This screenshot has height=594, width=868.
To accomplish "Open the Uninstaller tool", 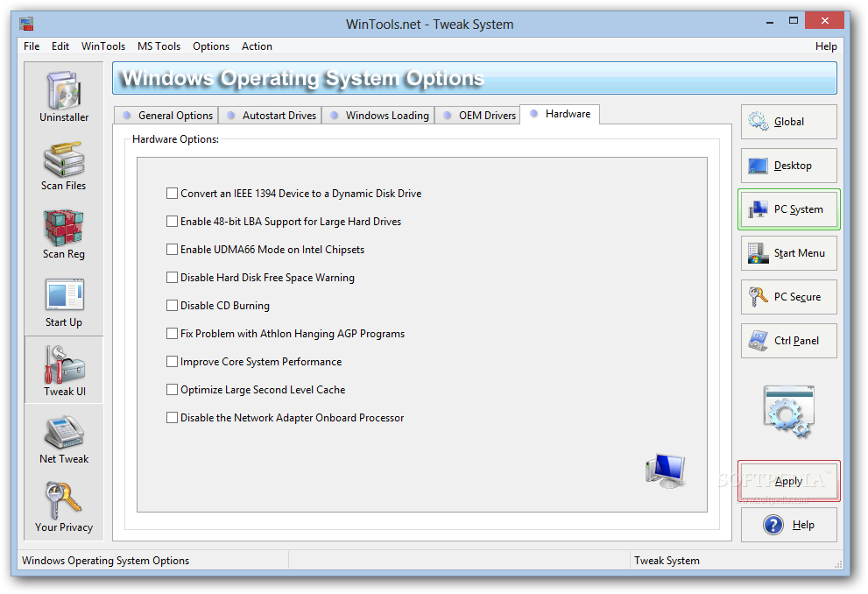I will 64,96.
